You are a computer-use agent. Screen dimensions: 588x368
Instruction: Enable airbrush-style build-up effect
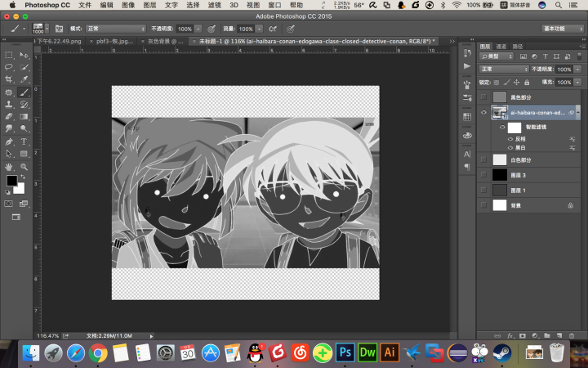coord(273,29)
